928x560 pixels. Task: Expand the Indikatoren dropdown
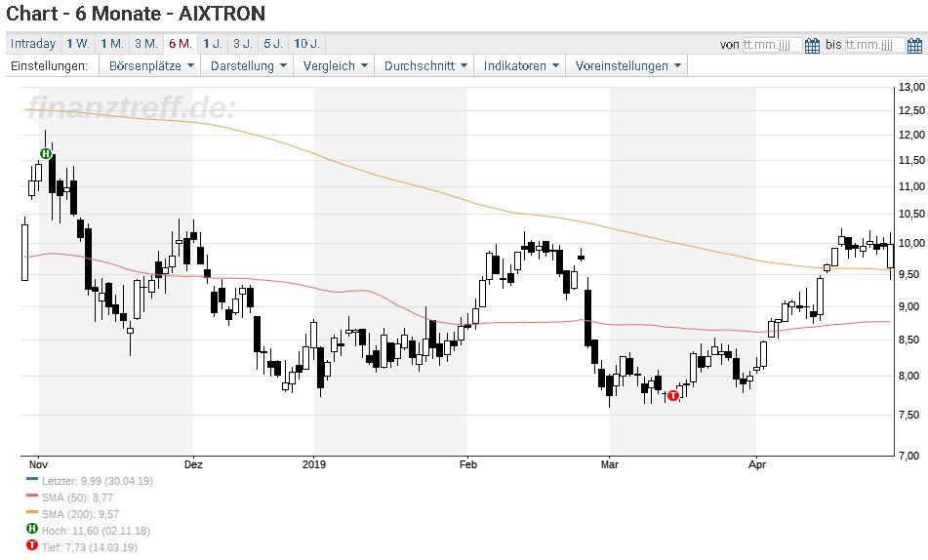click(521, 65)
